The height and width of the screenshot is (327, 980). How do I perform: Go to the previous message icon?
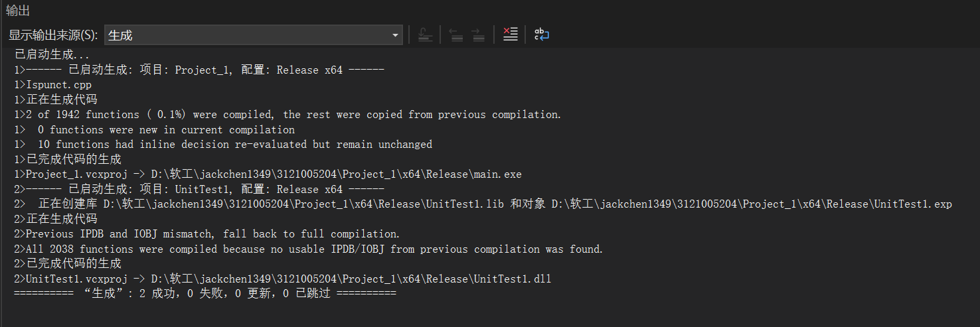coord(456,35)
